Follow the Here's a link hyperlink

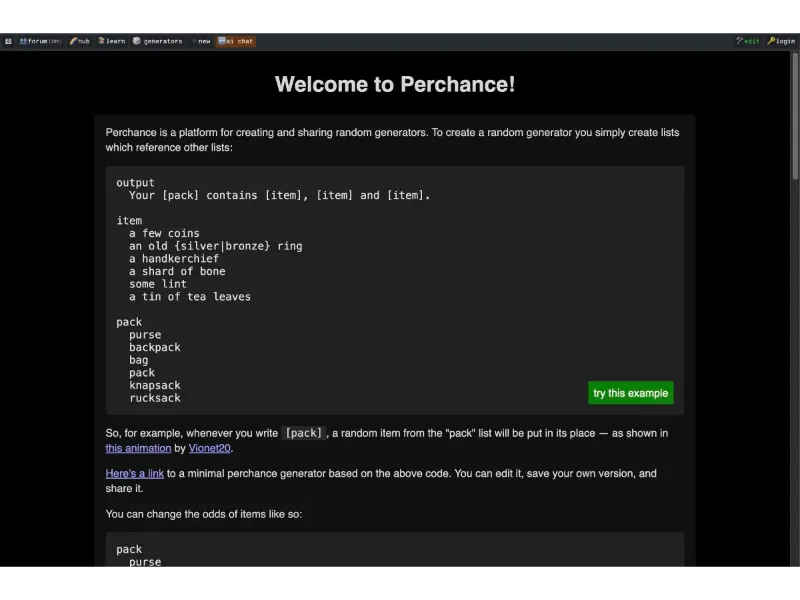click(x=135, y=473)
